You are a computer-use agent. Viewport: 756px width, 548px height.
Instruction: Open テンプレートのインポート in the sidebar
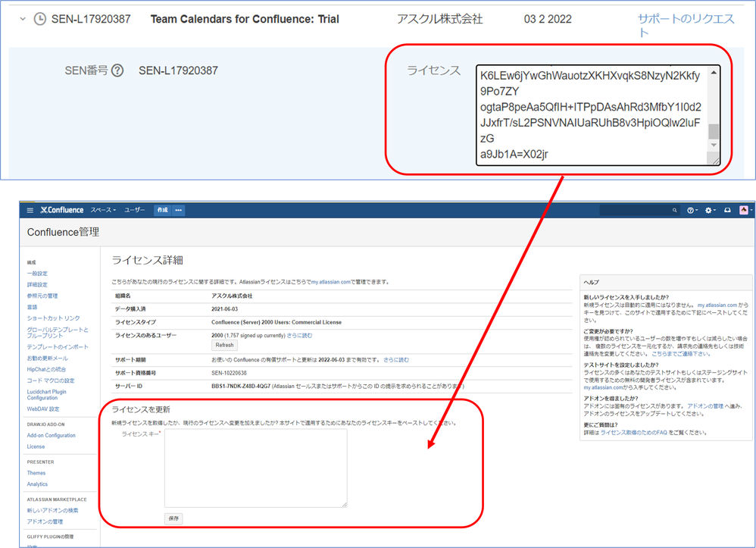point(58,347)
